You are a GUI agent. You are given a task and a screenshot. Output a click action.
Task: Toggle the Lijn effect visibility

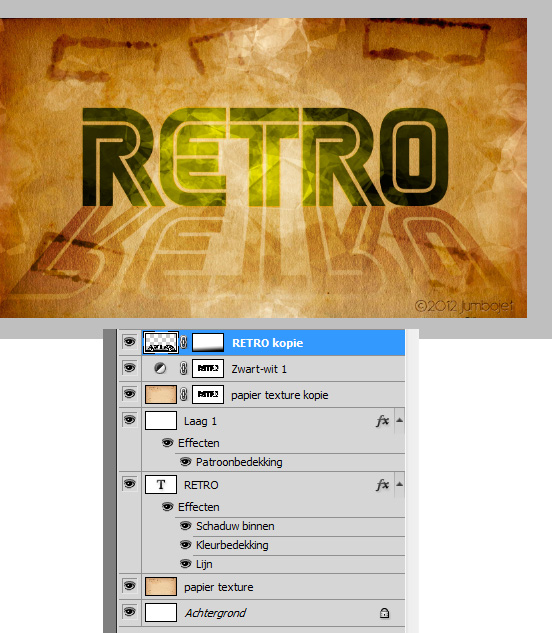tap(185, 564)
